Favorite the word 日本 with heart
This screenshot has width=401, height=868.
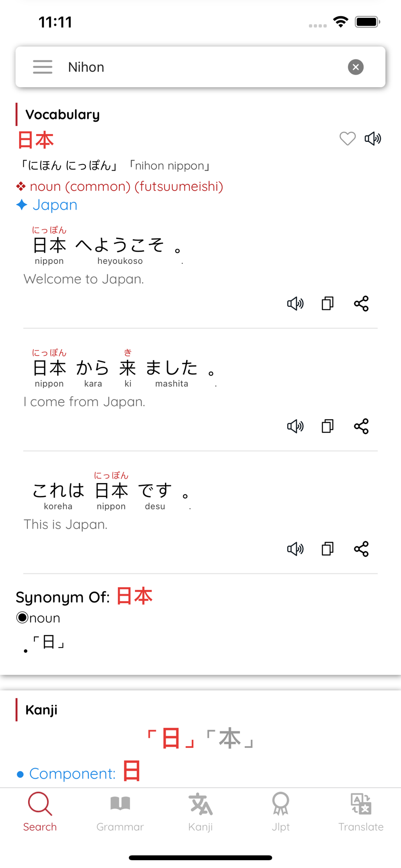click(x=347, y=138)
